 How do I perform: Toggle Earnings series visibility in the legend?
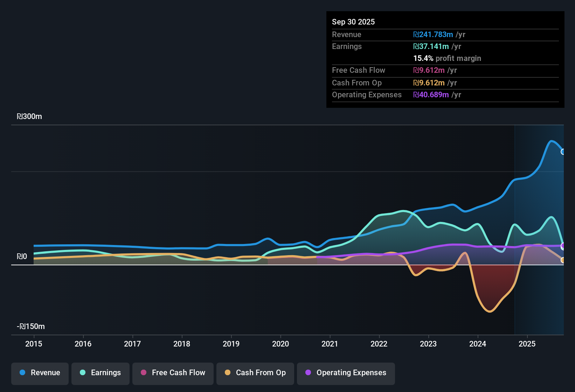click(100, 373)
